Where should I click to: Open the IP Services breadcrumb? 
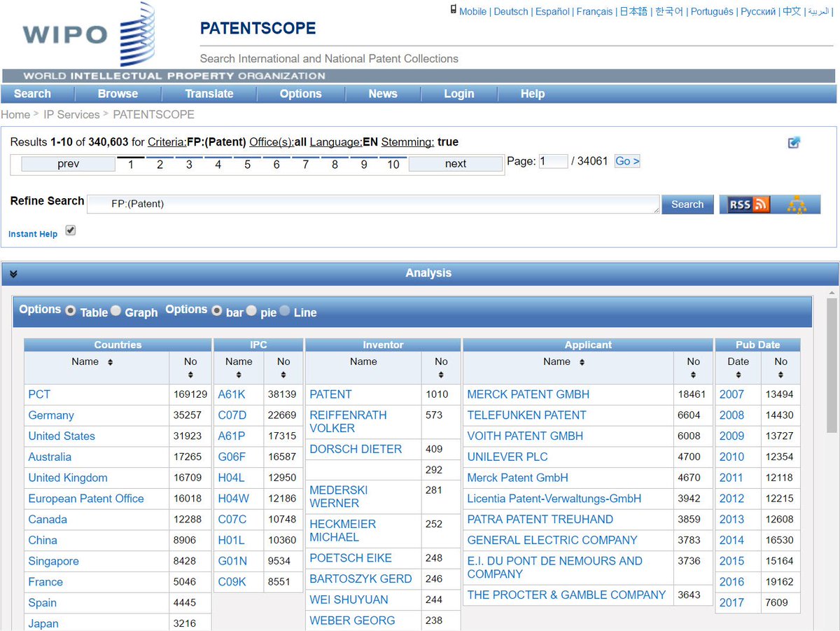pos(71,114)
